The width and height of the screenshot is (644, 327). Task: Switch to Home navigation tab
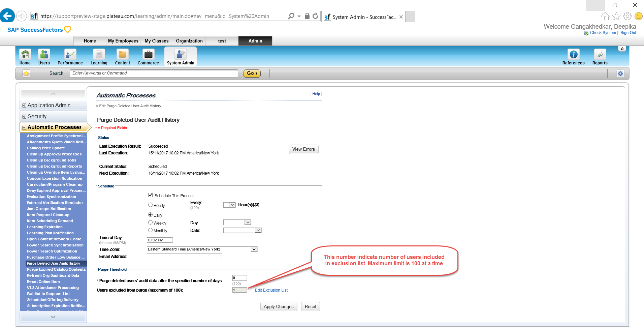90,41
